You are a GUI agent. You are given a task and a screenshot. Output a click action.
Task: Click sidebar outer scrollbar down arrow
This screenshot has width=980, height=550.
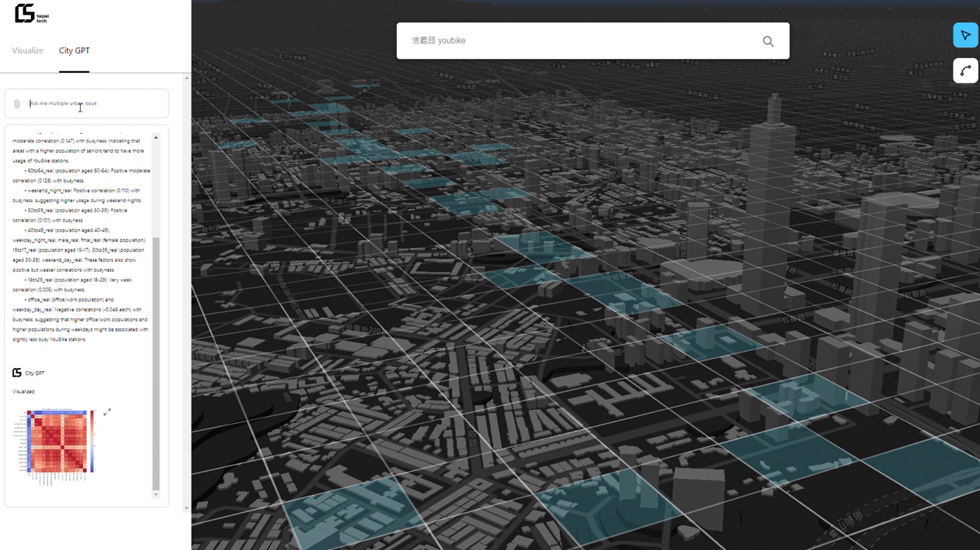(x=186, y=508)
